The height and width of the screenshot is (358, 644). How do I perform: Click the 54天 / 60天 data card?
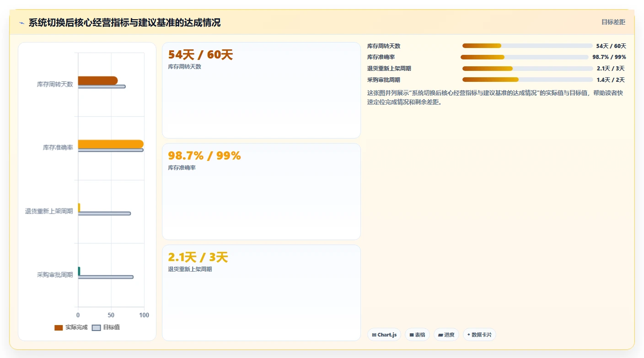click(261, 90)
